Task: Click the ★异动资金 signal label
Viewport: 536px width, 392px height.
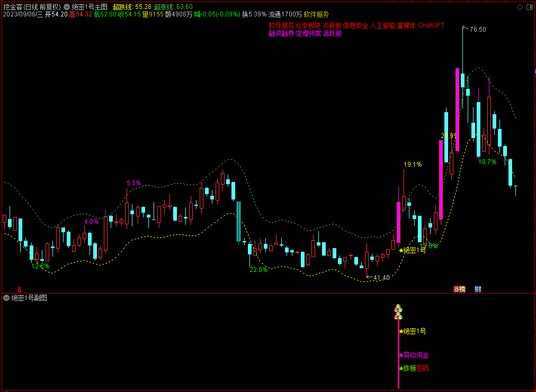Action: (414, 355)
